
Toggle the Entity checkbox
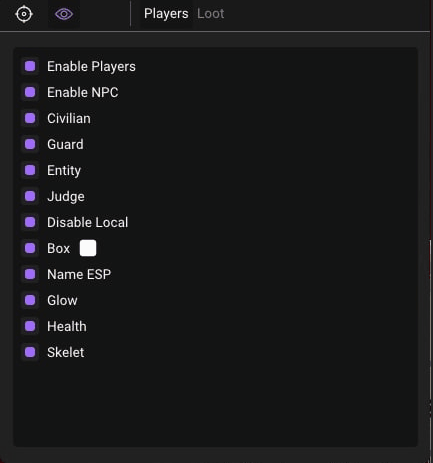[30, 170]
